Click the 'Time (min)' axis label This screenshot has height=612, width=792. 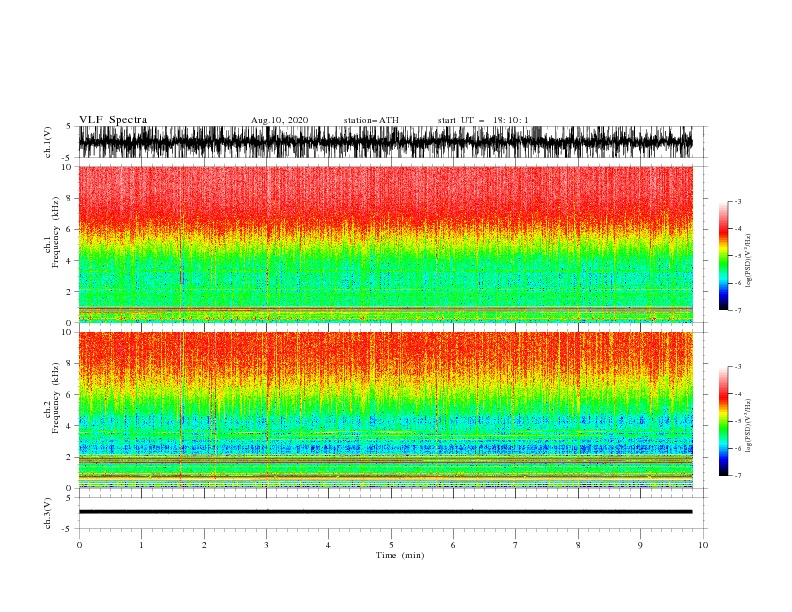click(400, 555)
